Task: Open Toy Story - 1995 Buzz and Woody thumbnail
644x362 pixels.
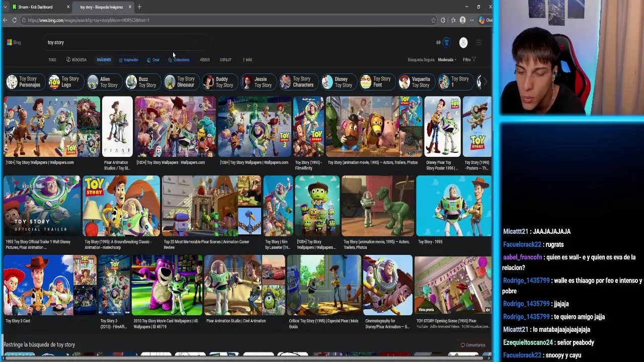Action: click(x=454, y=206)
